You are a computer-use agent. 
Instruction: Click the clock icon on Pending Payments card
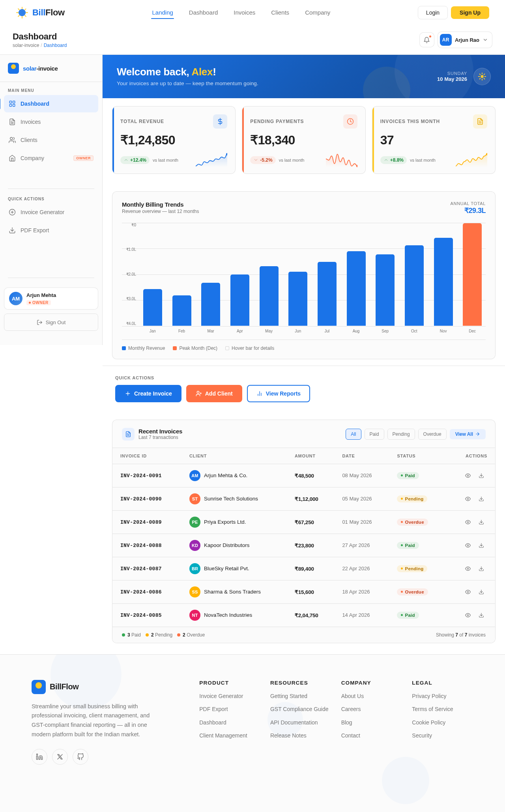[x=350, y=121]
